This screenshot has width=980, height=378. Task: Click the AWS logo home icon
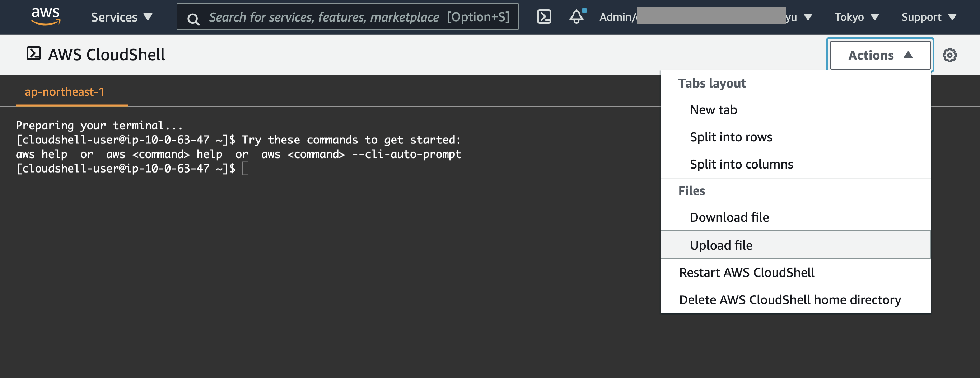pyautogui.click(x=46, y=16)
